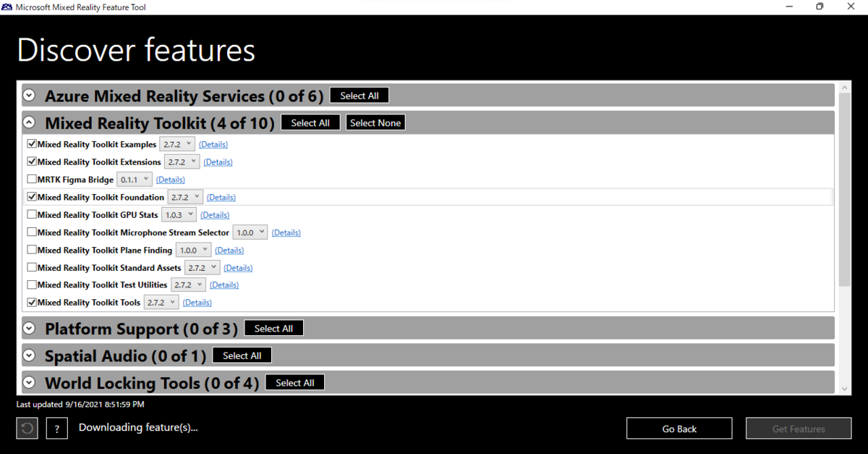Uncheck Mixed Reality Toolkit Foundation
Viewport: 868px width, 454px height.
point(32,196)
